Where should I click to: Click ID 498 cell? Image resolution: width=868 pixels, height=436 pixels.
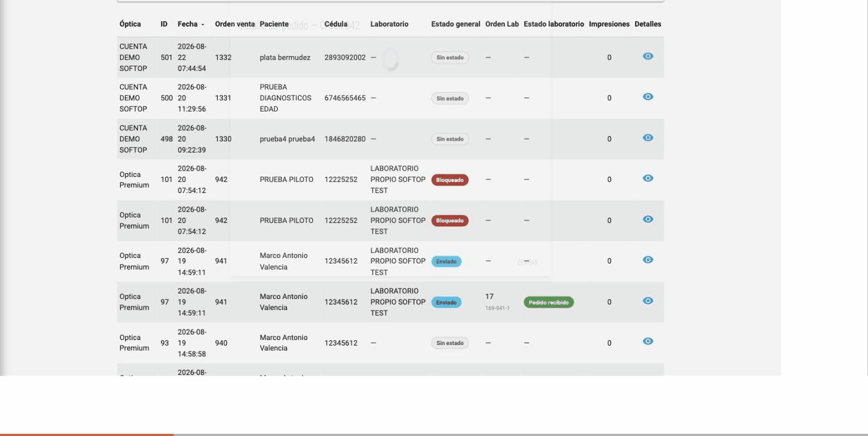point(166,139)
